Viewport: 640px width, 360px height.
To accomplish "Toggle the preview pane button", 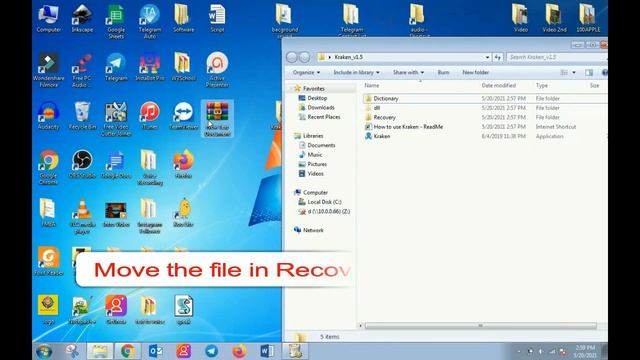I will pyautogui.click(x=589, y=73).
